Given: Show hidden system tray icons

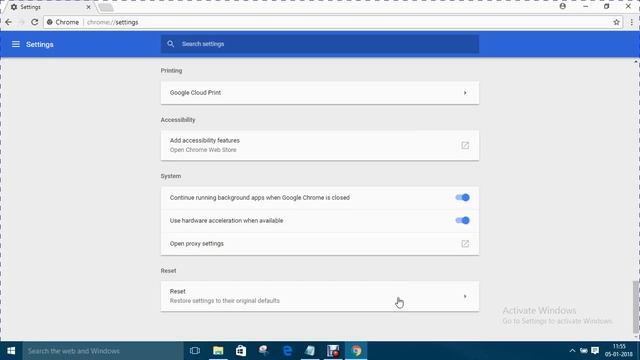Looking at the screenshot, I should 572,351.
